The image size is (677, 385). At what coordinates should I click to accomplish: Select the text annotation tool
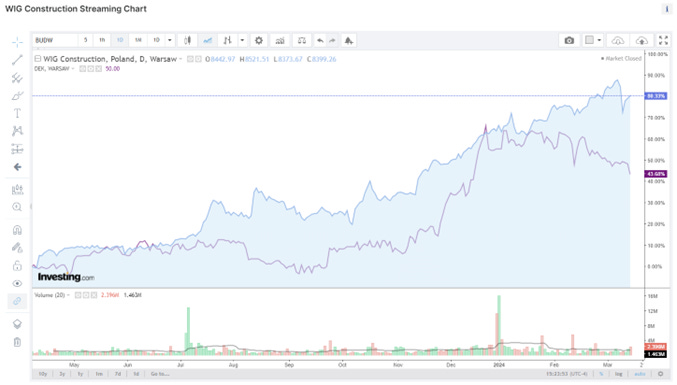coord(17,114)
